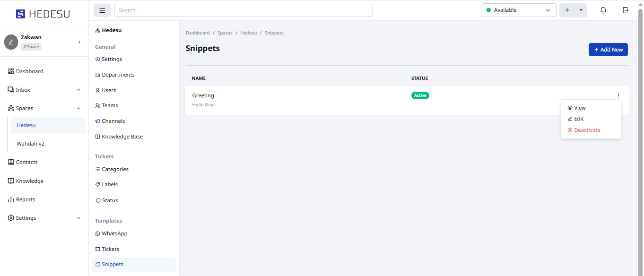Toggle the hamburger menu button

click(x=102, y=10)
